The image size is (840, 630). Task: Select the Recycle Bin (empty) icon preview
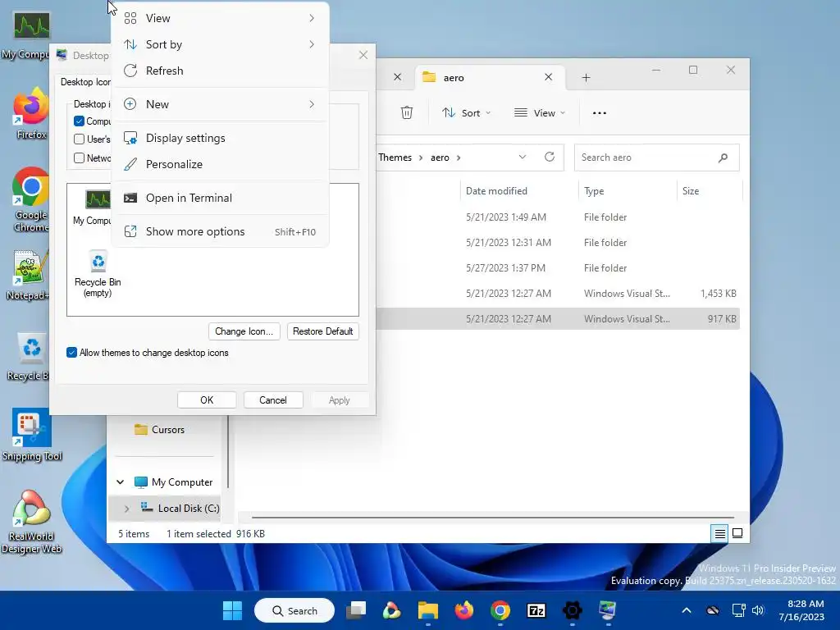point(98,274)
